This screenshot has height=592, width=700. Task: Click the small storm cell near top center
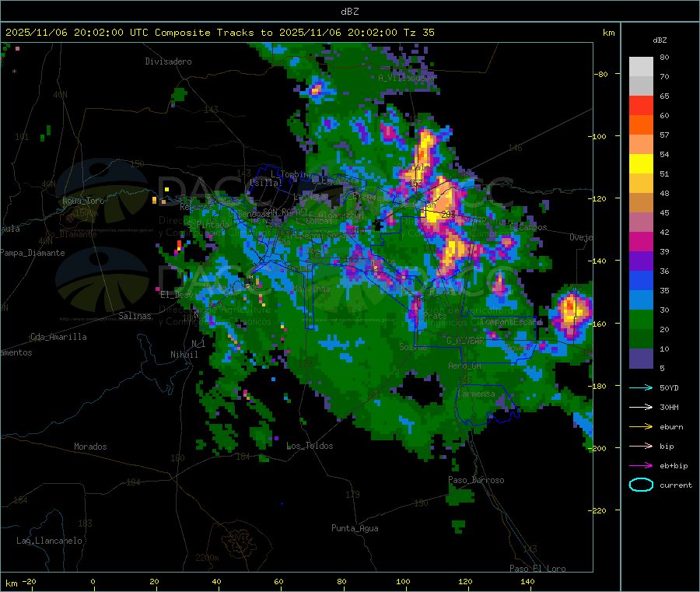coord(316,89)
